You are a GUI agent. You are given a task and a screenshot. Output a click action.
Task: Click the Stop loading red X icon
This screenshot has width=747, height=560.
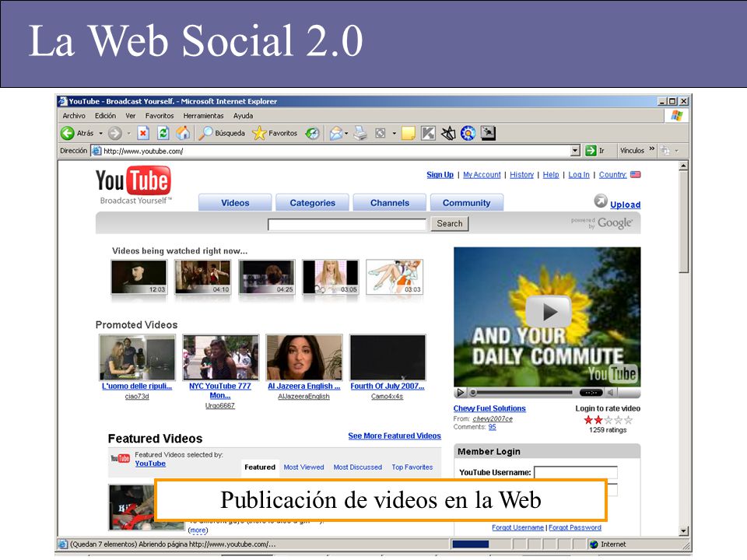coord(143,133)
